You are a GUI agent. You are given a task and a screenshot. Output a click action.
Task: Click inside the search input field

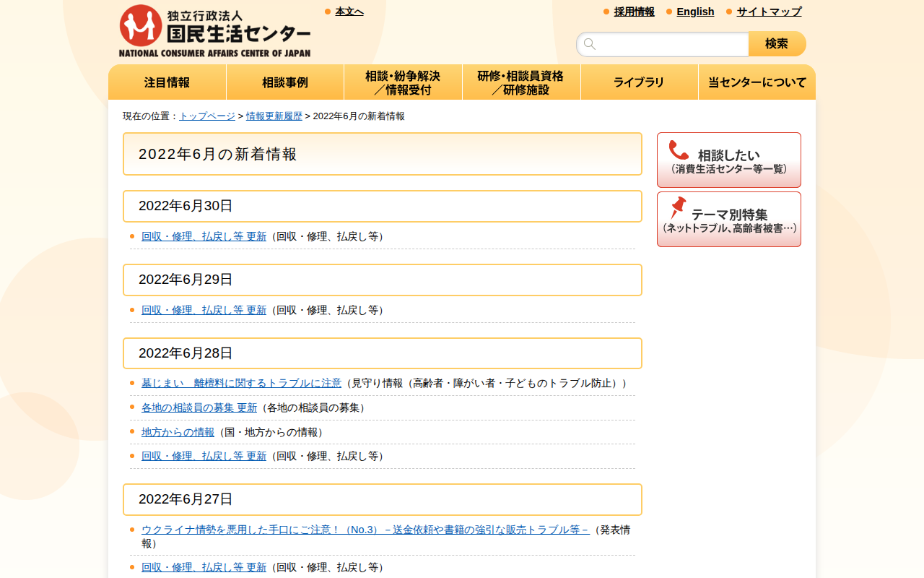coord(664,44)
